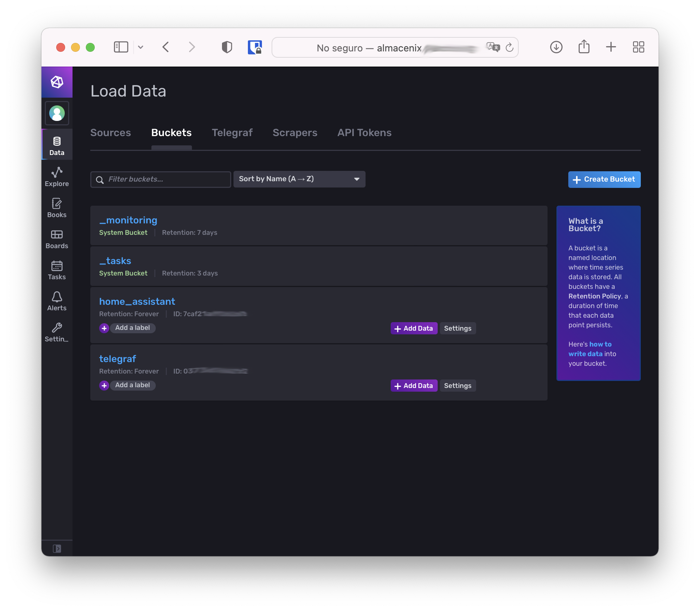The height and width of the screenshot is (611, 700).
Task: Open Books (notebooks) in sidebar
Action: pos(57,208)
